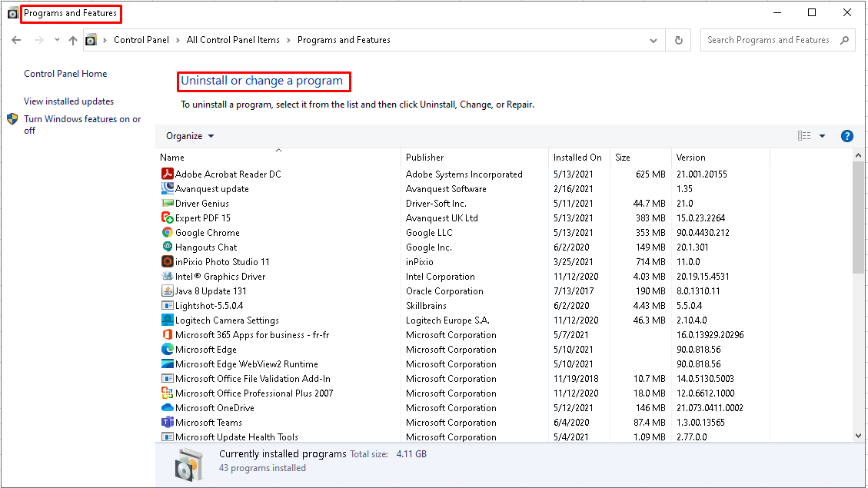868x488 pixels.
Task: Select the Driver Genius entry
Action: click(x=201, y=203)
